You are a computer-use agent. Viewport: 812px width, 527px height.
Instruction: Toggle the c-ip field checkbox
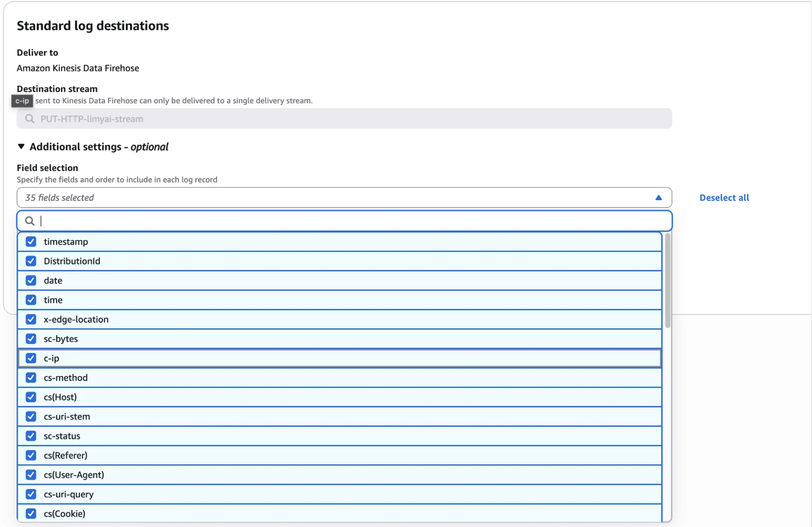(31, 358)
